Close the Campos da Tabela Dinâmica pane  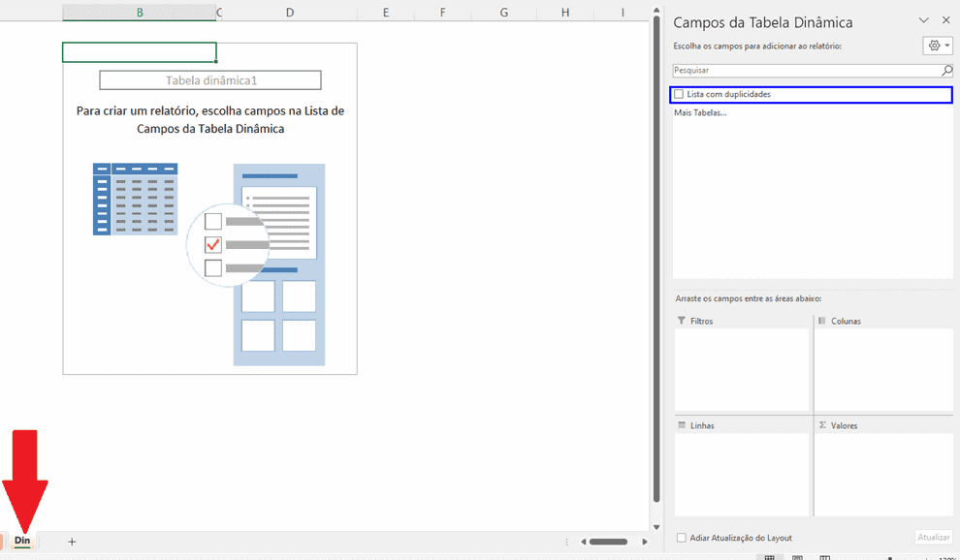click(x=945, y=20)
